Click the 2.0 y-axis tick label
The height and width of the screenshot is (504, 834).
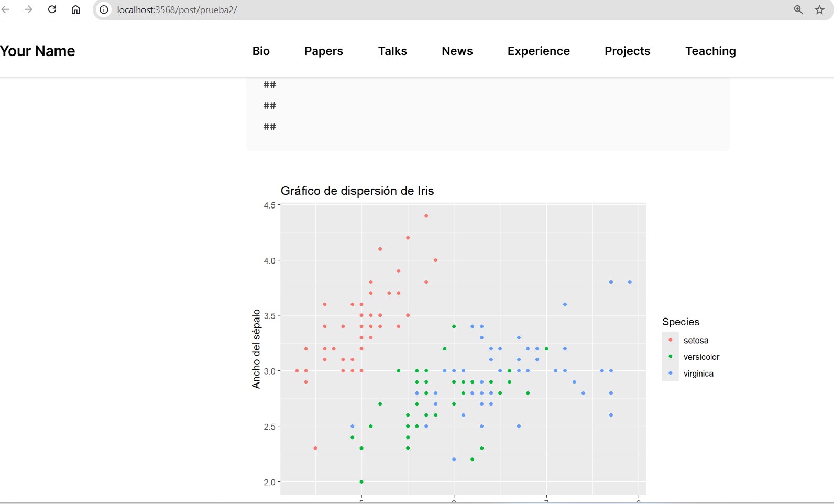(x=269, y=482)
